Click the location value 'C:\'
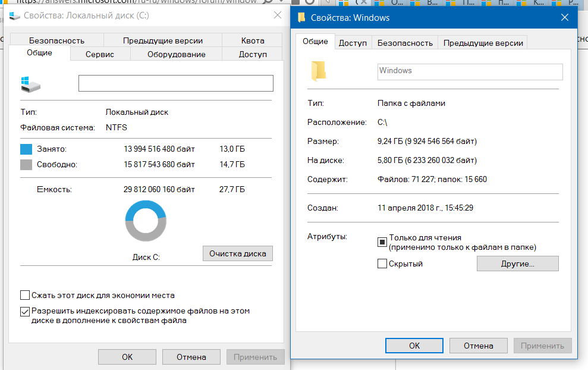This screenshot has width=588, height=370. (382, 123)
